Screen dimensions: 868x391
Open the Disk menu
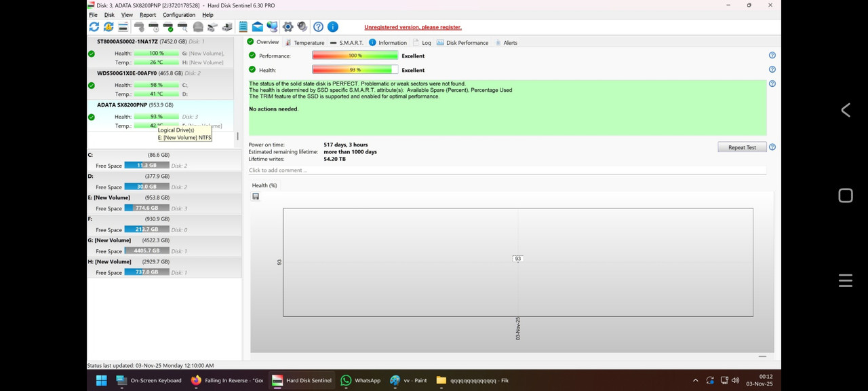click(109, 15)
